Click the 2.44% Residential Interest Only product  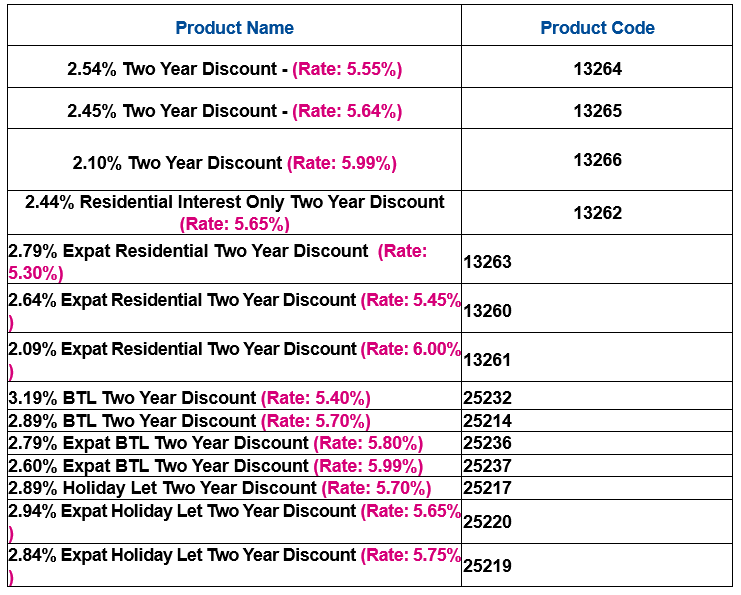pyautogui.click(x=234, y=202)
